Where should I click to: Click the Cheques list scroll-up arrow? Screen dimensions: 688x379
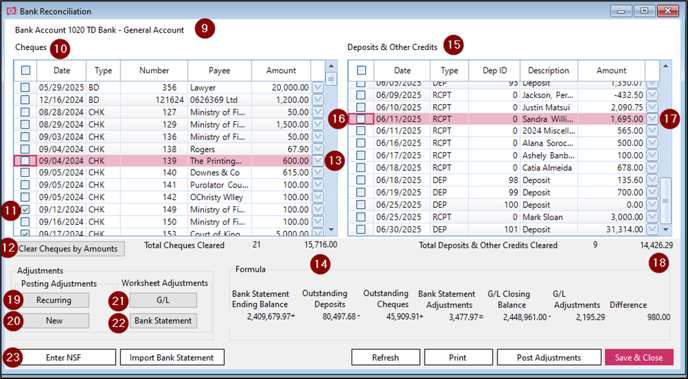331,66
